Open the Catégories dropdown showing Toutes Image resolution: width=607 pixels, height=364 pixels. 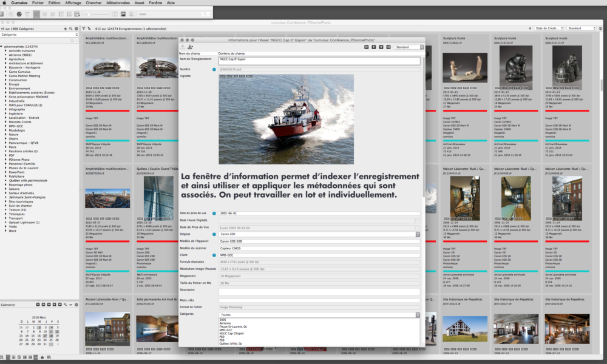click(x=319, y=315)
